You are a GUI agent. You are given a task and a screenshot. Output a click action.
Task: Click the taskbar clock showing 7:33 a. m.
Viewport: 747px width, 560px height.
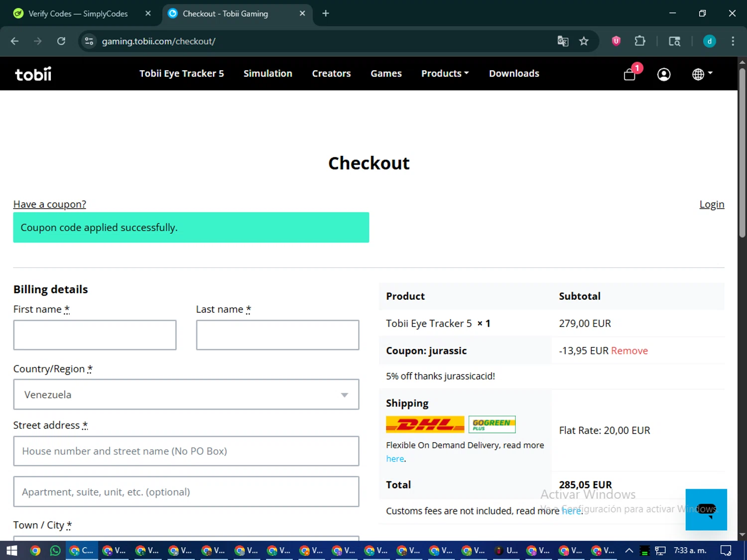pos(690,551)
